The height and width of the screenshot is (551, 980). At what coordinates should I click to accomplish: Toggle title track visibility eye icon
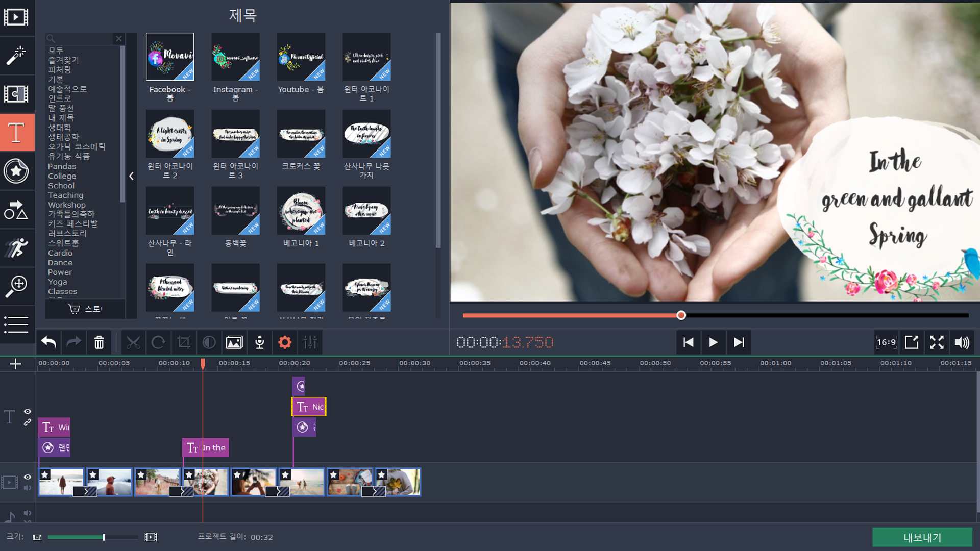pos(28,411)
